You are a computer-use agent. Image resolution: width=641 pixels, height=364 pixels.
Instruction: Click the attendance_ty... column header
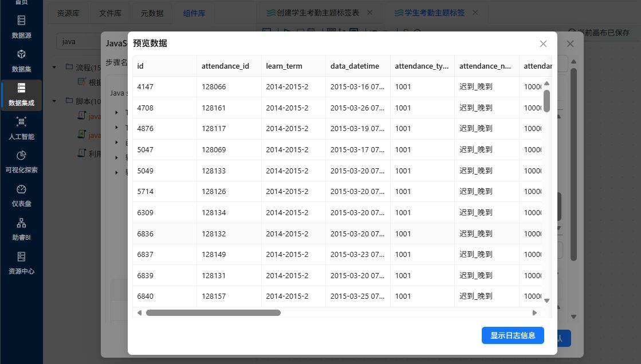[x=422, y=66]
